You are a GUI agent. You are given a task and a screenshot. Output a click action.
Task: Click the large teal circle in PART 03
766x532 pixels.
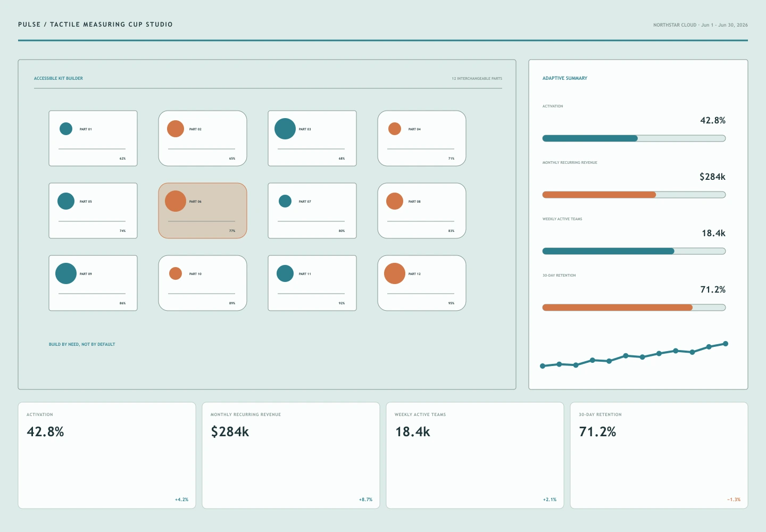pyautogui.click(x=285, y=129)
